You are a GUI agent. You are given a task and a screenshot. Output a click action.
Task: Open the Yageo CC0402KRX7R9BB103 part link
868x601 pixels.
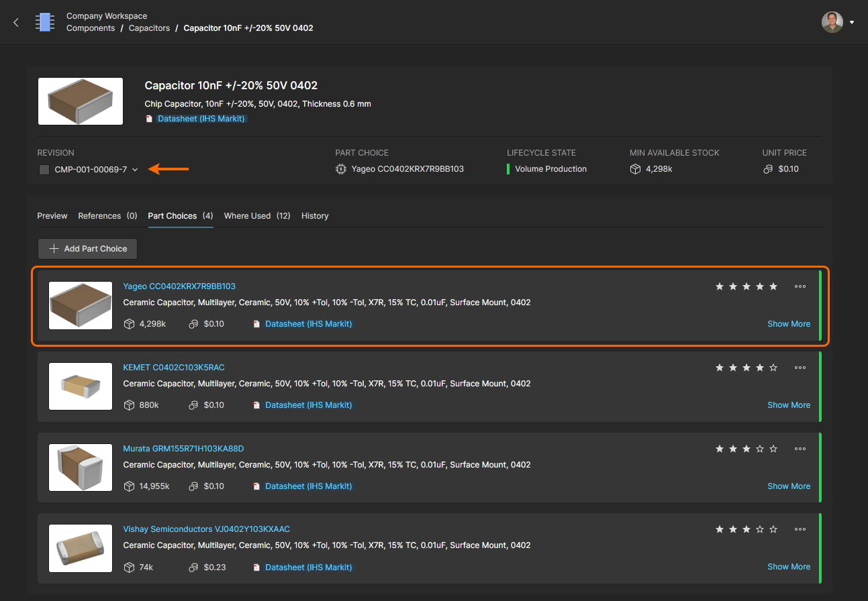pos(179,286)
